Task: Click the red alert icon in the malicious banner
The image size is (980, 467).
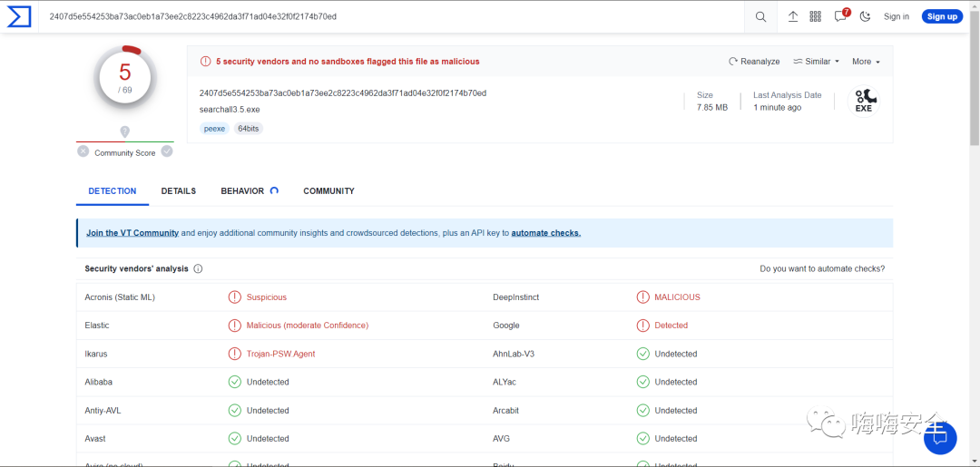Action: click(206, 61)
